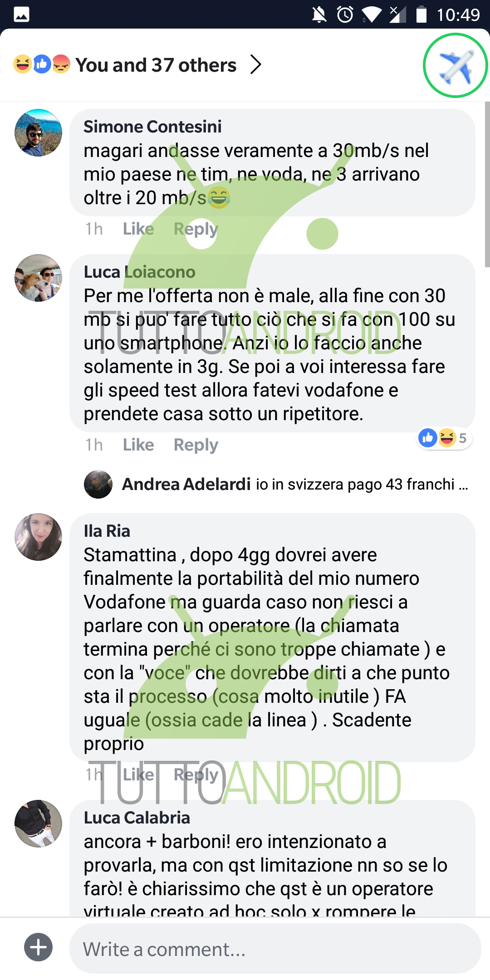Tap the airplane icon in green circle
This screenshot has height=980, width=490.
point(455,65)
